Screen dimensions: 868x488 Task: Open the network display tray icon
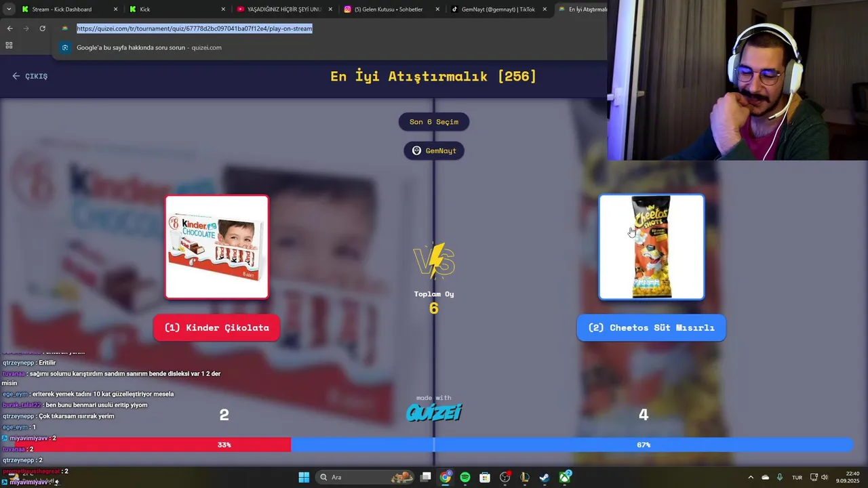click(x=814, y=477)
